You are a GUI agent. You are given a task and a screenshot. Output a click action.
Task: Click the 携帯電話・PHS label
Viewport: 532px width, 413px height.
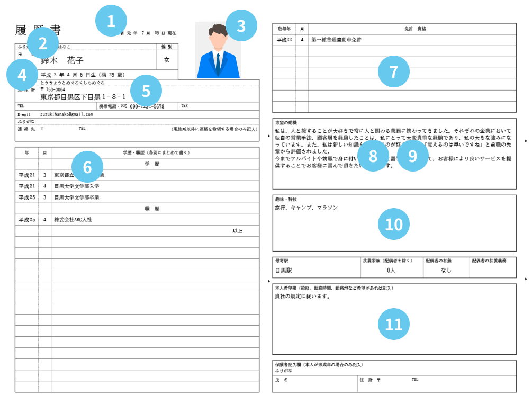113,106
